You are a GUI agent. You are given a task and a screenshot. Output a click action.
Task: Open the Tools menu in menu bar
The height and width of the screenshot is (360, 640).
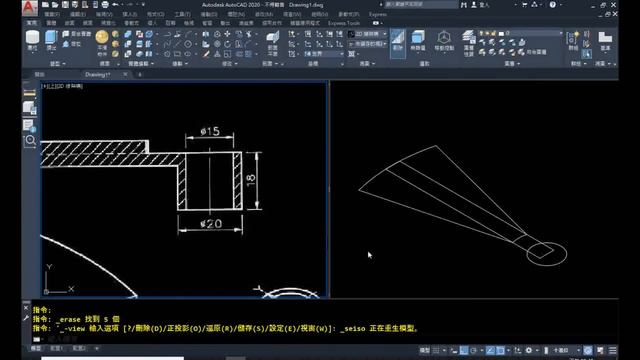click(182, 14)
